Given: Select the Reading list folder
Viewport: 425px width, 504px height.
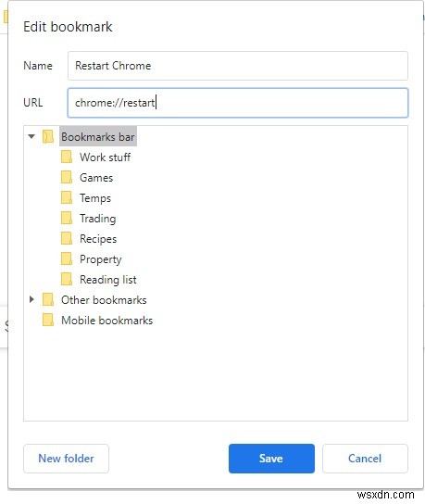Looking at the screenshot, I should coord(108,280).
